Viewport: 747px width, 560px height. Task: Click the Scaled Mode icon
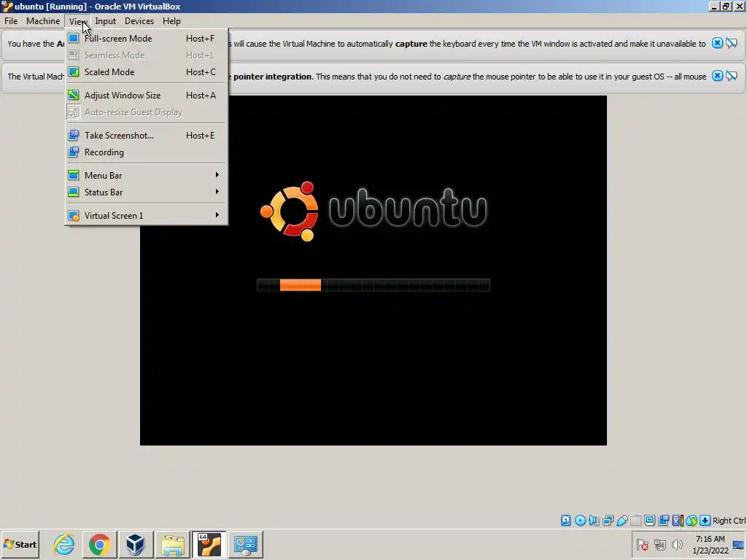point(74,72)
